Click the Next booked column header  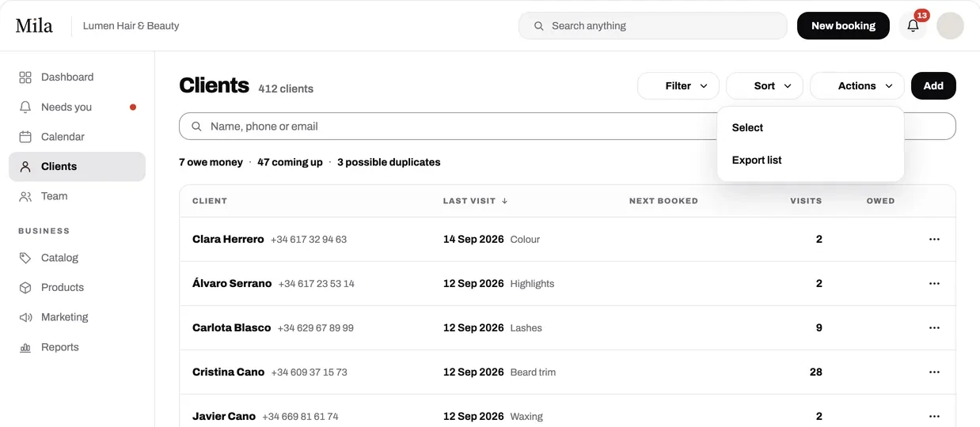pos(663,201)
